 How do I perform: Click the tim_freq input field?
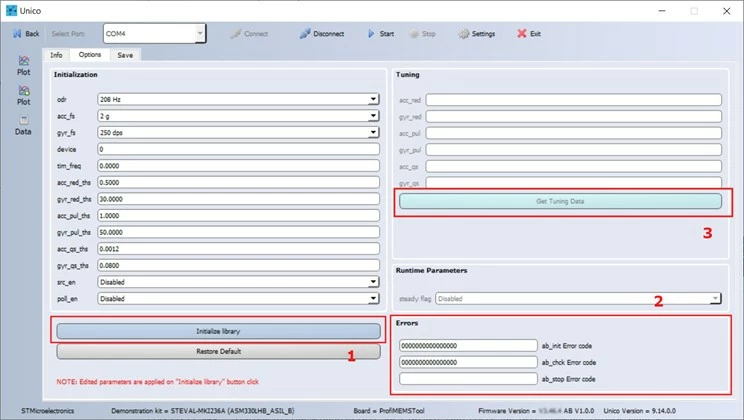coord(238,166)
